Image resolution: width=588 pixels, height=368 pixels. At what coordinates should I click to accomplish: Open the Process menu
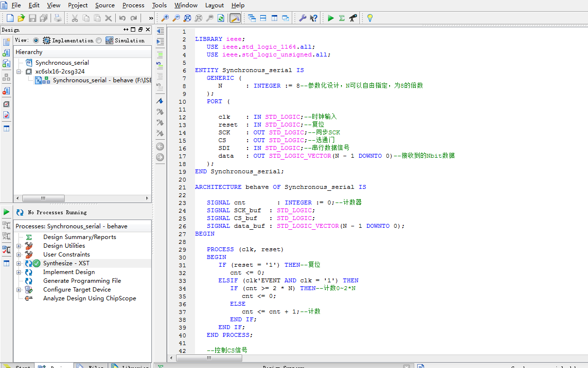[x=133, y=5]
